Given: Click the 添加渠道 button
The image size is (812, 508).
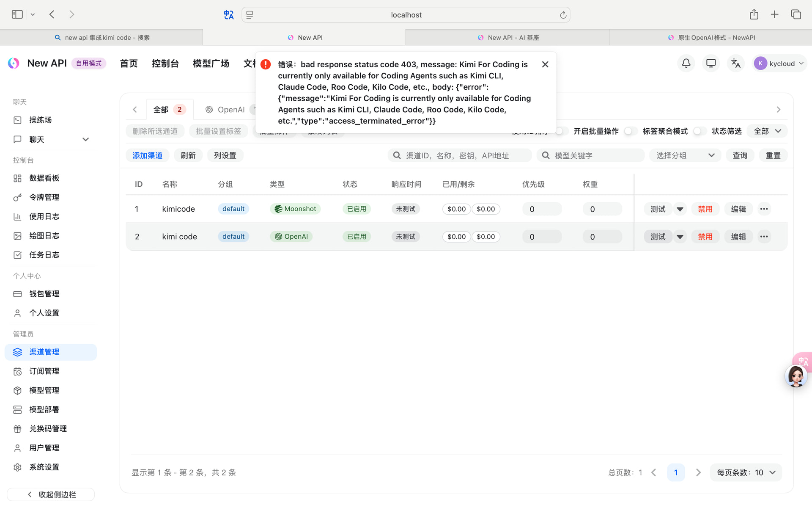Looking at the screenshot, I should [x=148, y=155].
